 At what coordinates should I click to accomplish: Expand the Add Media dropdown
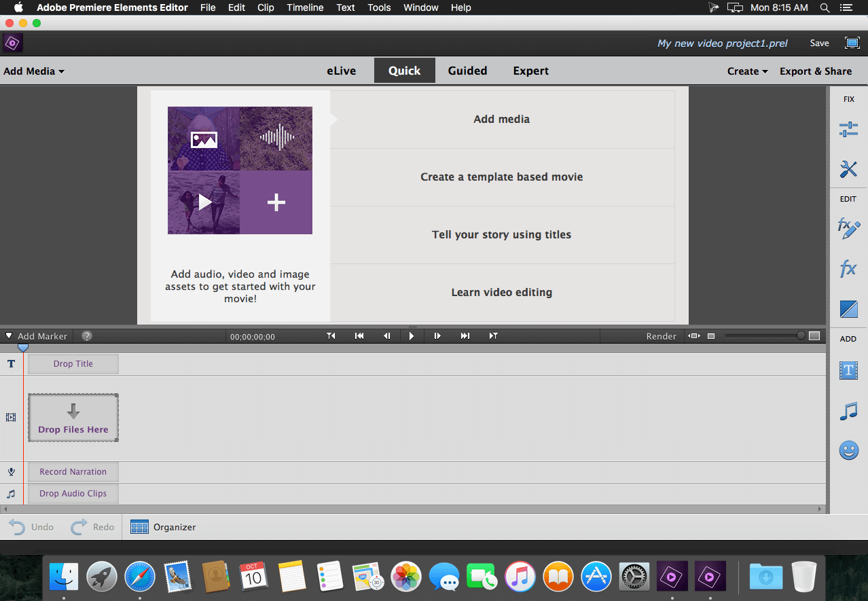(34, 71)
